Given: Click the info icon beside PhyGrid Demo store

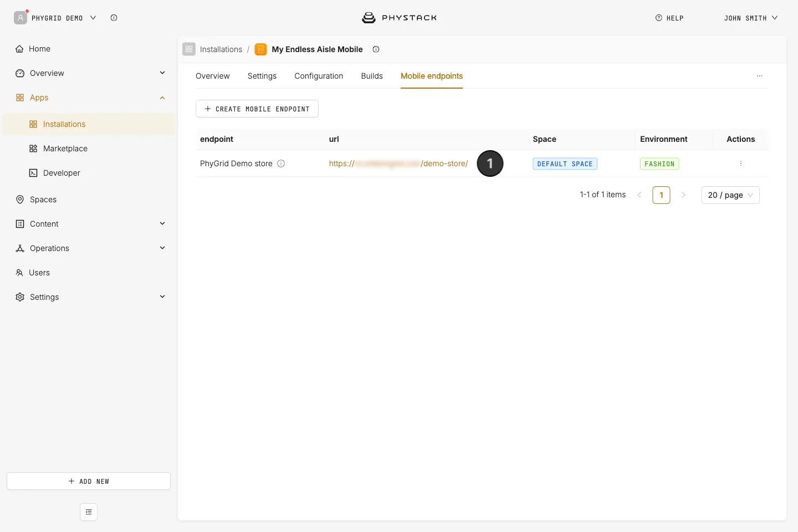Looking at the screenshot, I should point(281,163).
